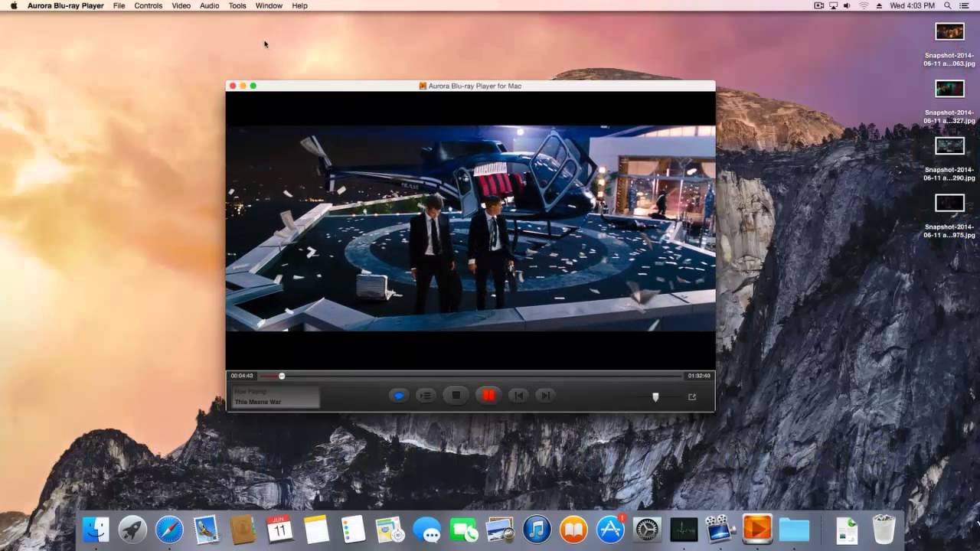Select Snapshot file ending 063.jpg
Viewport: 980px width, 551px height.
(949, 44)
